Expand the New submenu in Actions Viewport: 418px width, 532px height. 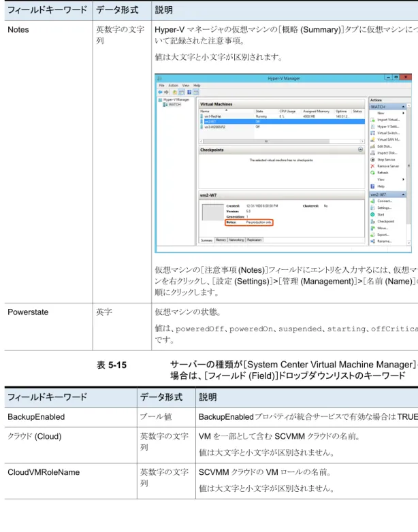point(387,113)
